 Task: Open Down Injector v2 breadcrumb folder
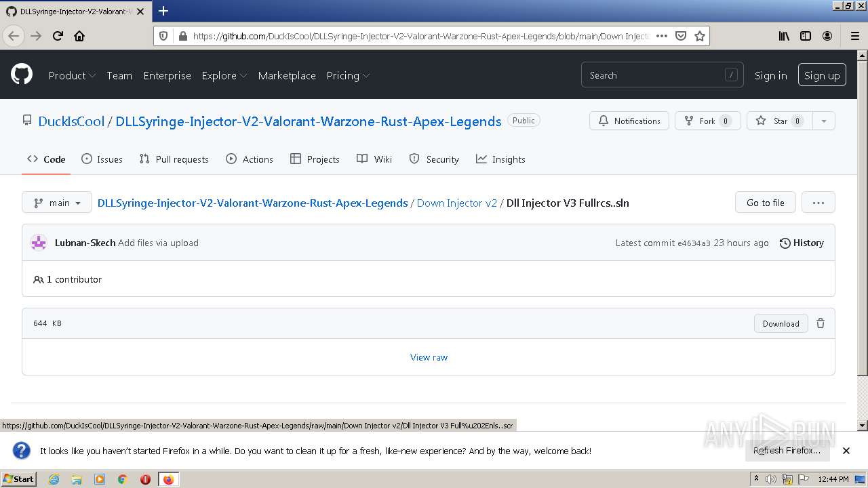[x=456, y=203]
